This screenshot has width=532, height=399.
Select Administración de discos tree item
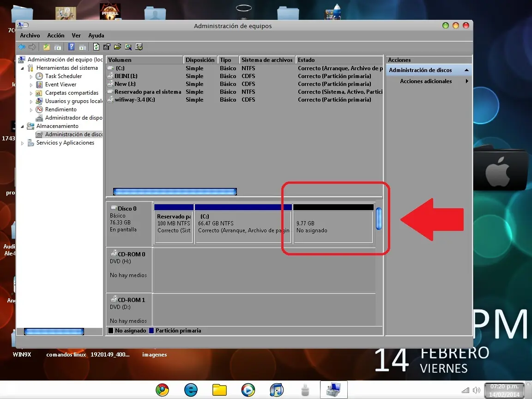(x=73, y=134)
